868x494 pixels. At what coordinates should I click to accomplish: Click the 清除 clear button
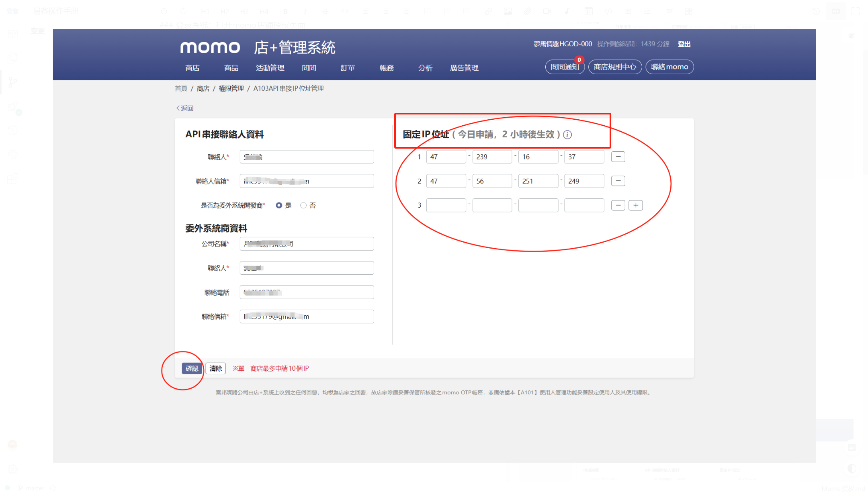pyautogui.click(x=216, y=368)
